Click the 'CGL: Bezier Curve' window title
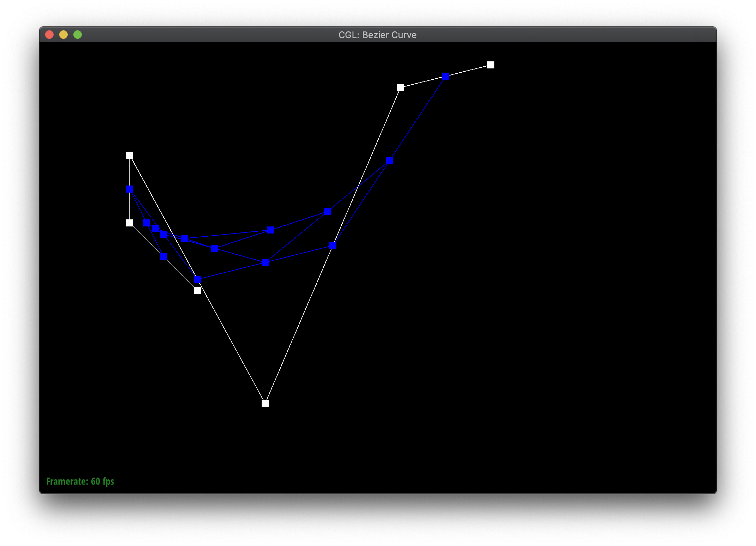Image resolution: width=756 pixels, height=546 pixels. [x=377, y=35]
